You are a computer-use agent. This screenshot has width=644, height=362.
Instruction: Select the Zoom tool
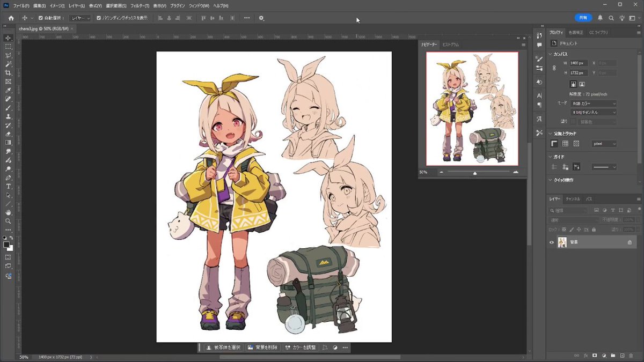click(x=8, y=221)
